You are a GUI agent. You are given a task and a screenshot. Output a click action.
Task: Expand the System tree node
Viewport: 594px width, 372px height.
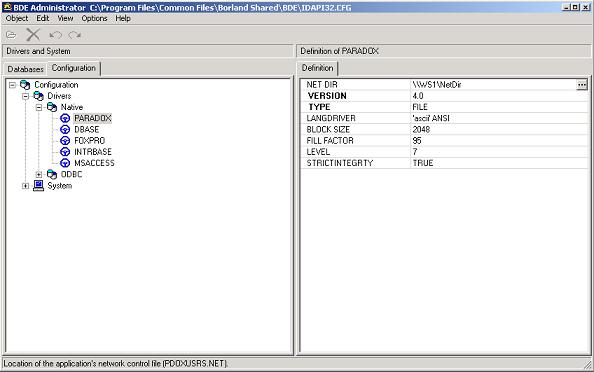click(x=25, y=186)
